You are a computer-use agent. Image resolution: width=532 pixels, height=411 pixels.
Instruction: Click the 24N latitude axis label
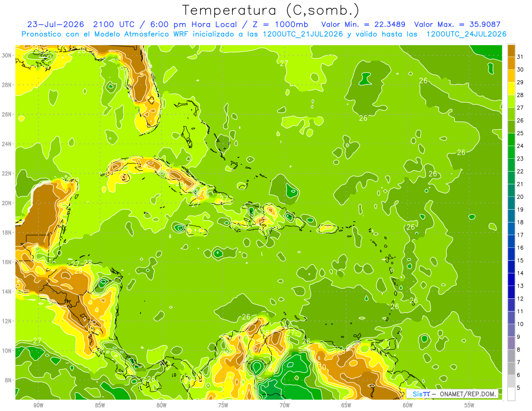pos(7,144)
